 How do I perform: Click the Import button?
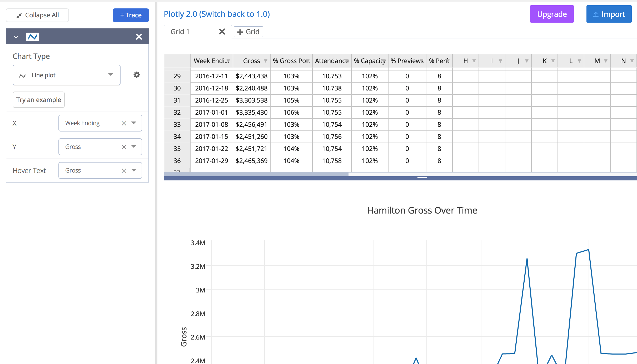click(x=609, y=14)
